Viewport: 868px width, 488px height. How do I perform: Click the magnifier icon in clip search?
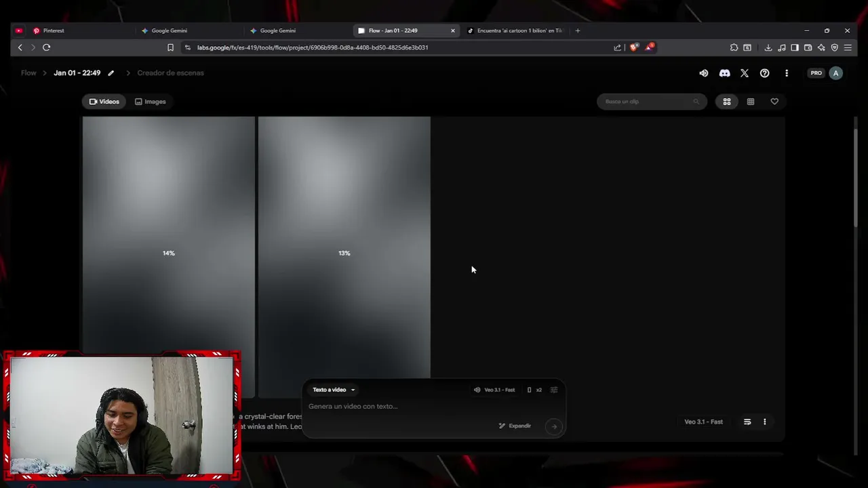coord(696,102)
